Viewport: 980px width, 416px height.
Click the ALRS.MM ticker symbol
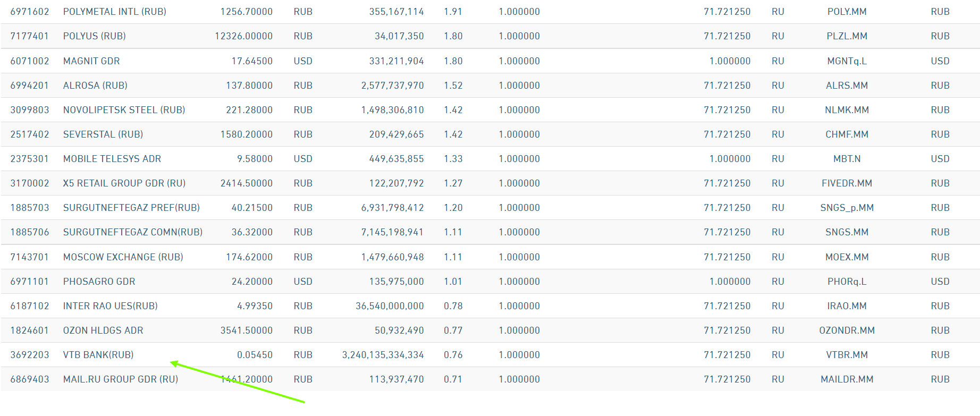(x=847, y=86)
